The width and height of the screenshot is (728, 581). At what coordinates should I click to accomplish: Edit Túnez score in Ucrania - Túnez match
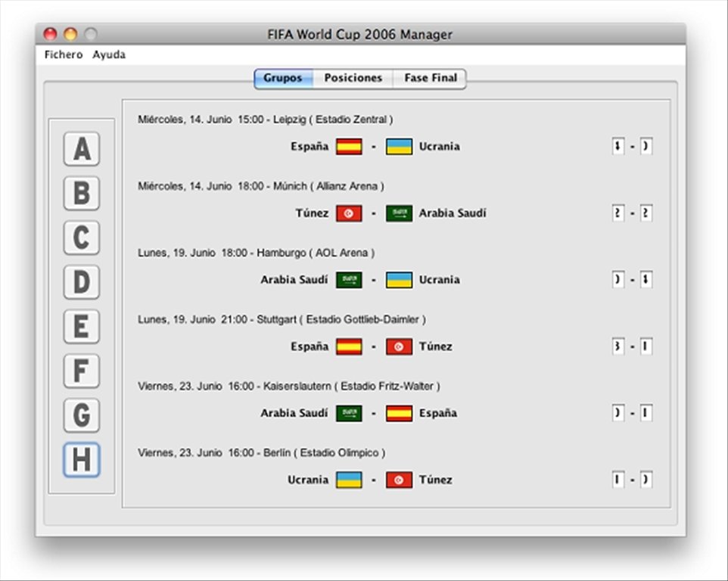pos(646,480)
